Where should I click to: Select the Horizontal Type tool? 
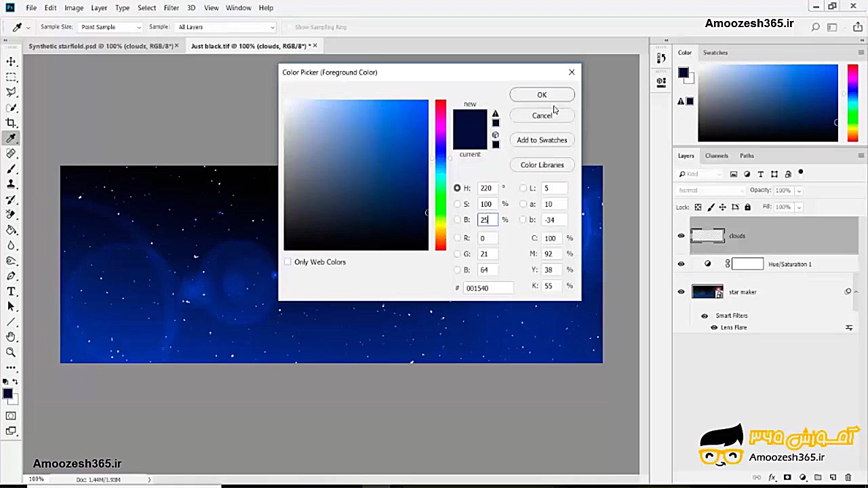click(x=11, y=291)
